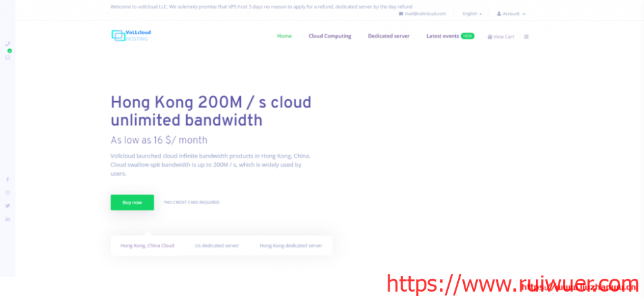Open the Facebook social icon
The width and height of the screenshot is (644, 300).
tap(8, 179)
